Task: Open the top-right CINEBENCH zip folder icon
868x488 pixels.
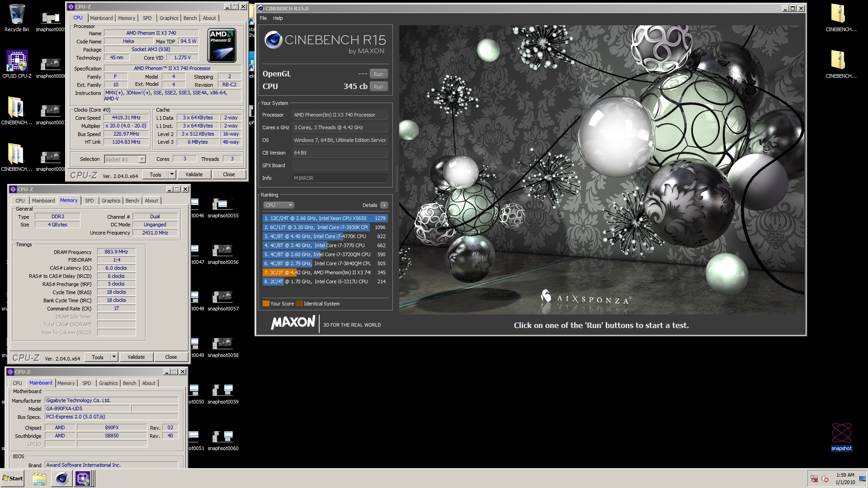Action: pyautogui.click(x=840, y=18)
